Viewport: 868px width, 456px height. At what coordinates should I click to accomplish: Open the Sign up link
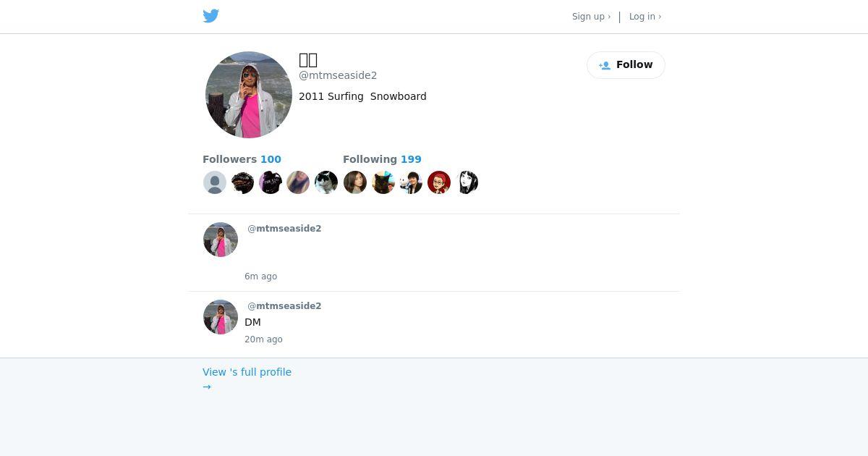[591, 17]
